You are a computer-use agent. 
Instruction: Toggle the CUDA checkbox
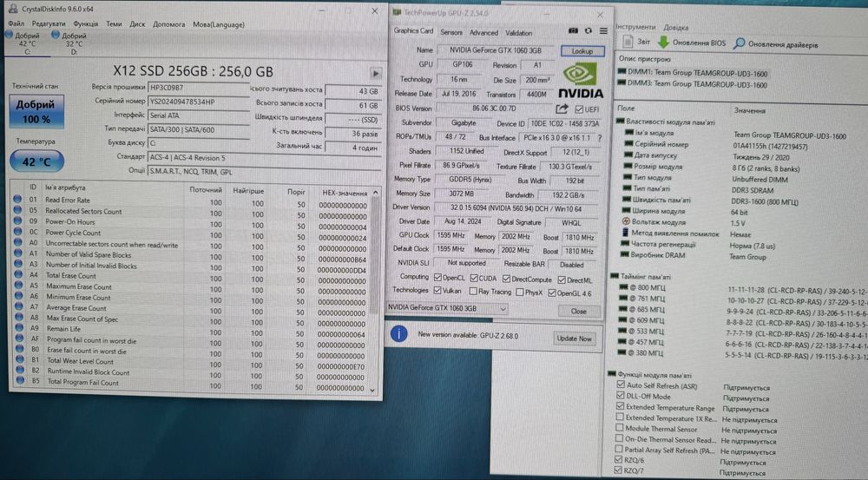[474, 278]
